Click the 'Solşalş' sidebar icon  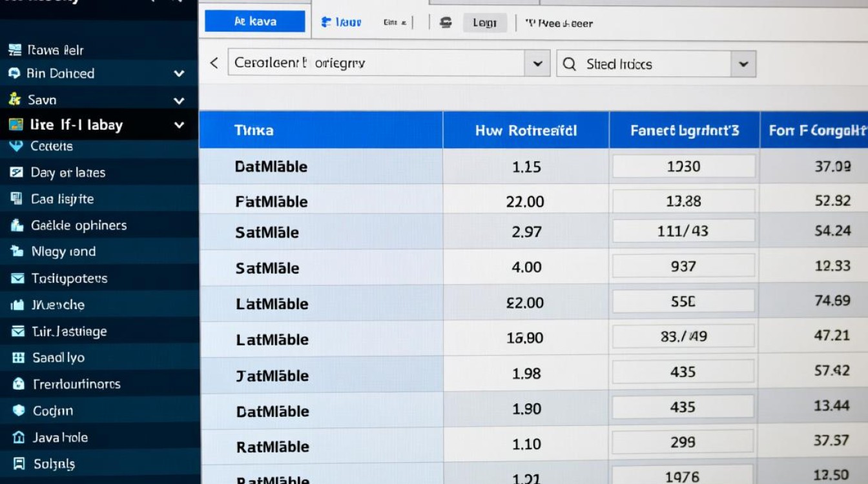[19, 463]
